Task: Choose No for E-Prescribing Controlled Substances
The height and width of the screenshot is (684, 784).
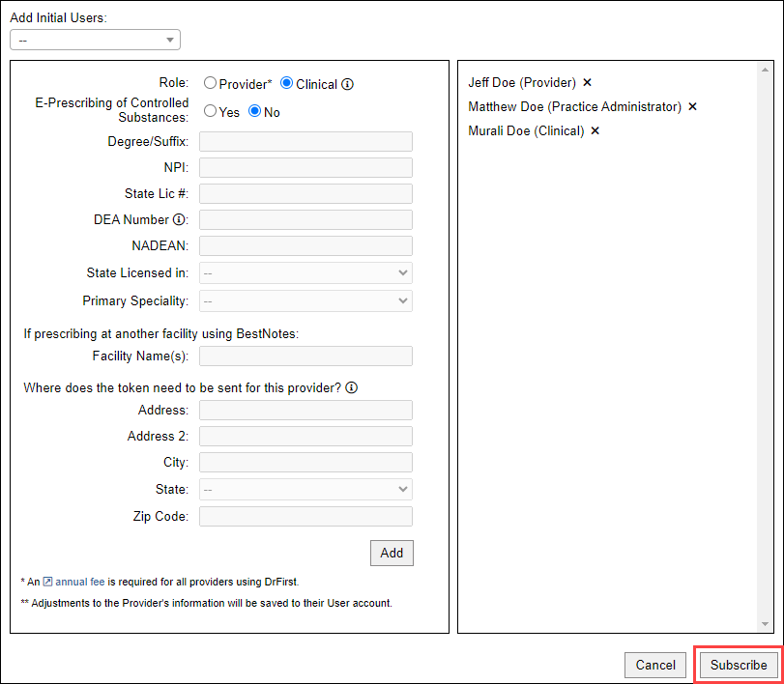Action: (255, 111)
